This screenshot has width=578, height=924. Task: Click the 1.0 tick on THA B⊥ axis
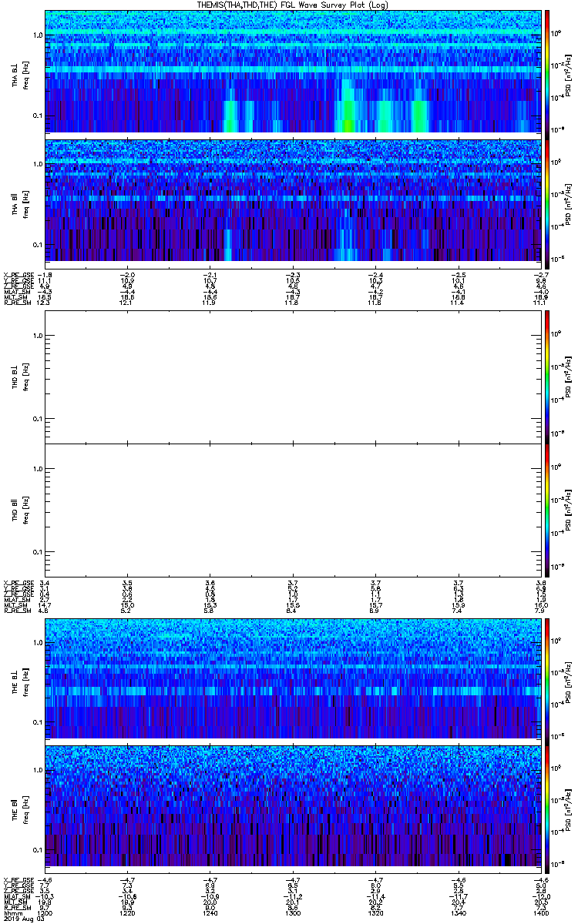pos(38,35)
